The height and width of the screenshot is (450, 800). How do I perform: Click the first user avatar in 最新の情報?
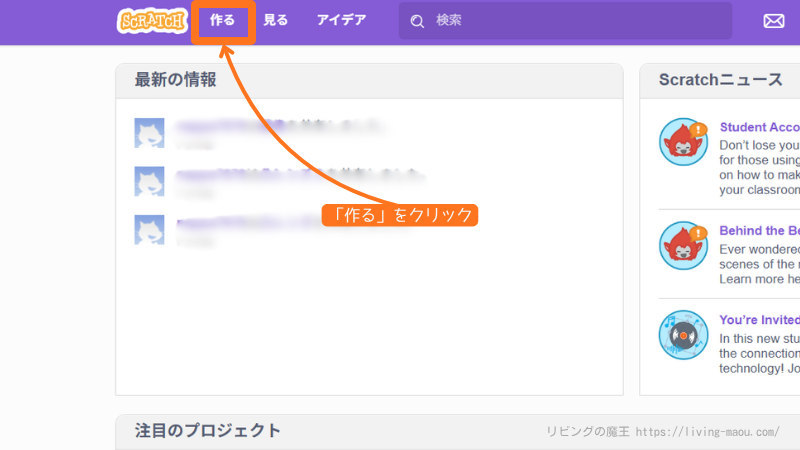point(149,133)
